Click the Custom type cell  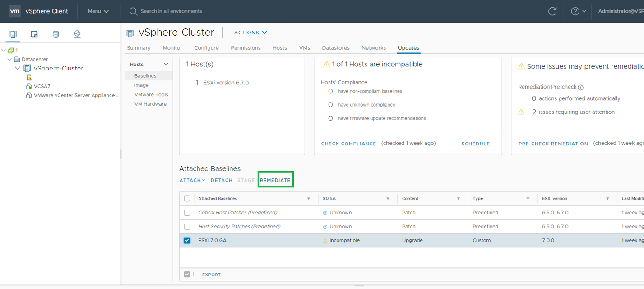coord(482,240)
